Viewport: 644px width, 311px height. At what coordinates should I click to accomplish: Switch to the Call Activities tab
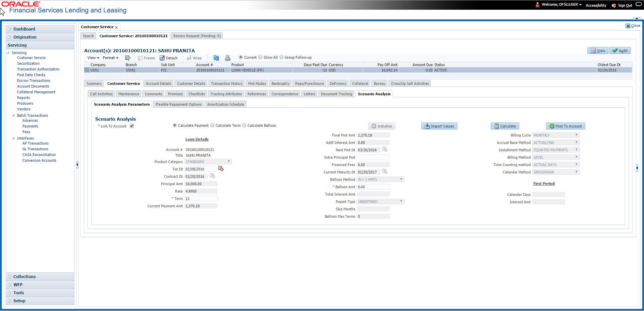pos(101,94)
